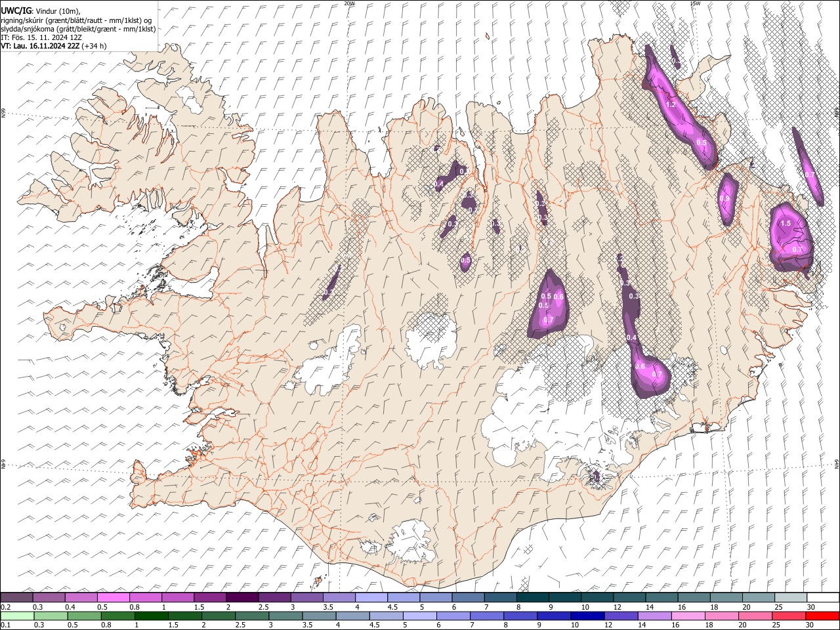Click the '1.2' precipitation value on the map
Viewport: 840px width, 630px height.
click(671, 105)
